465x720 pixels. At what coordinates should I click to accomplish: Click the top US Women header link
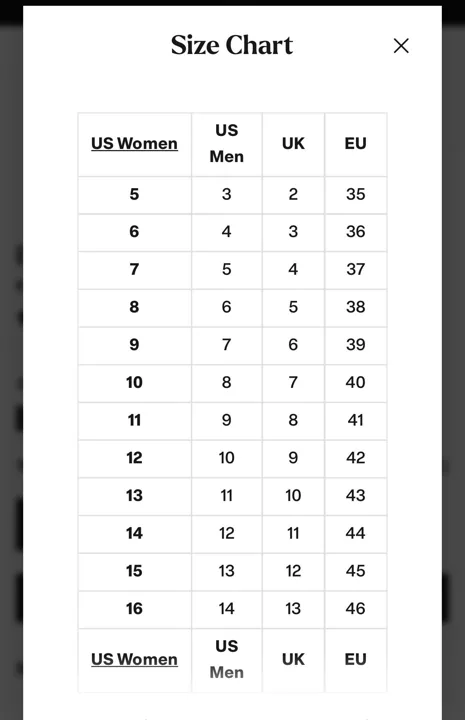[x=134, y=144]
